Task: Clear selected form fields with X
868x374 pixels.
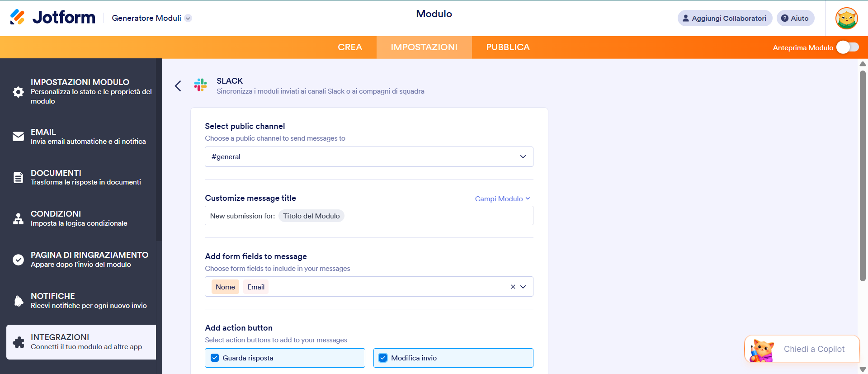Action: pos(513,287)
